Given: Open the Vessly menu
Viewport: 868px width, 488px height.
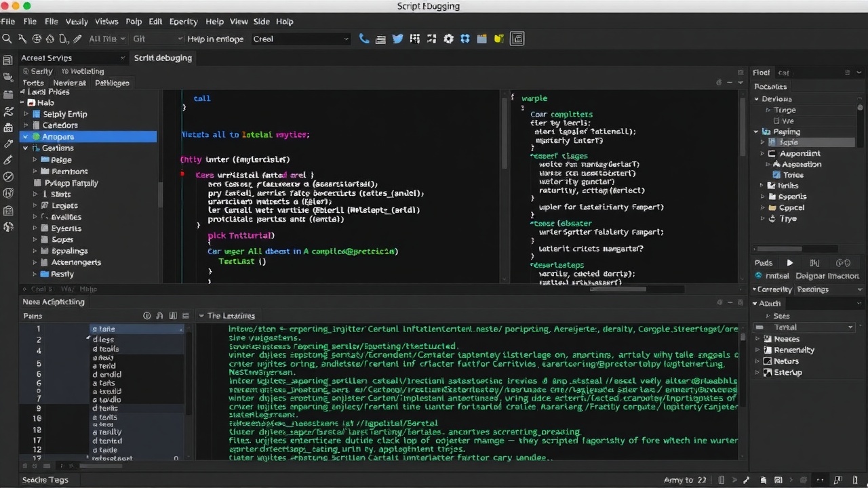Looking at the screenshot, I should [x=77, y=22].
